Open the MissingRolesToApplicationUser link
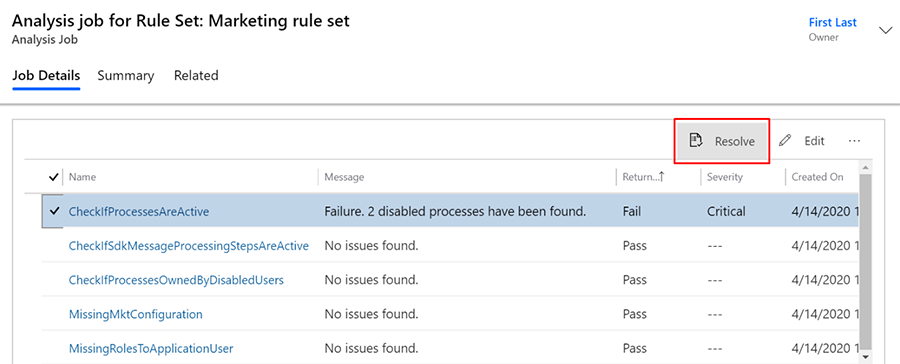The width and height of the screenshot is (900, 364). tap(151, 348)
